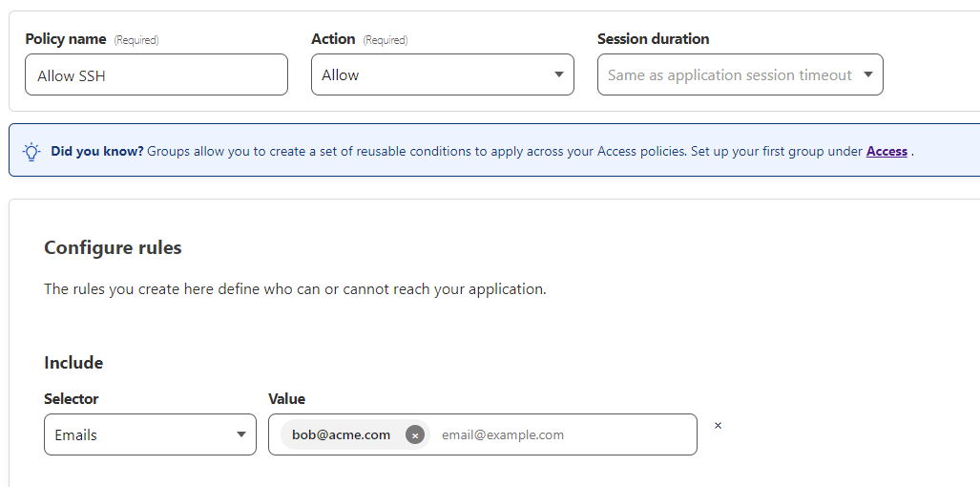Delete the Emails include rule row
Screen dimensions: 980x487
point(718,426)
